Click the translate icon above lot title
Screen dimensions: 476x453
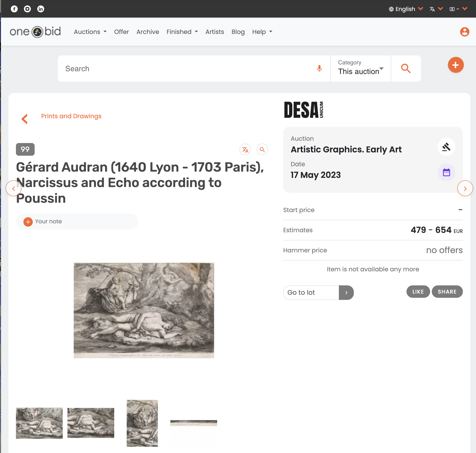(x=245, y=149)
